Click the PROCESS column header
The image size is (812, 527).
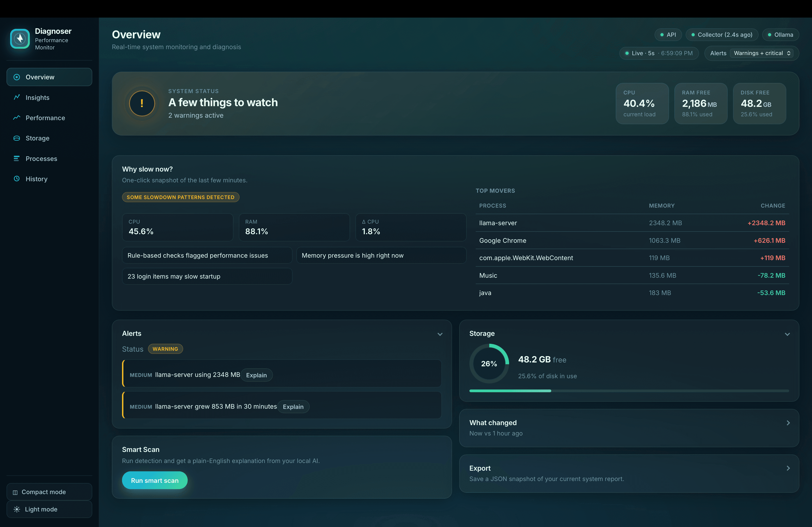[x=493, y=206]
